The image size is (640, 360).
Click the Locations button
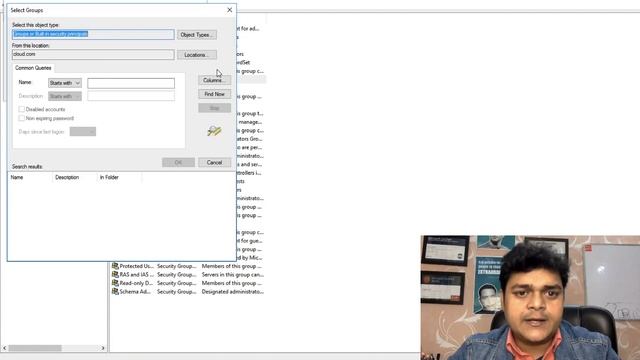tap(197, 55)
